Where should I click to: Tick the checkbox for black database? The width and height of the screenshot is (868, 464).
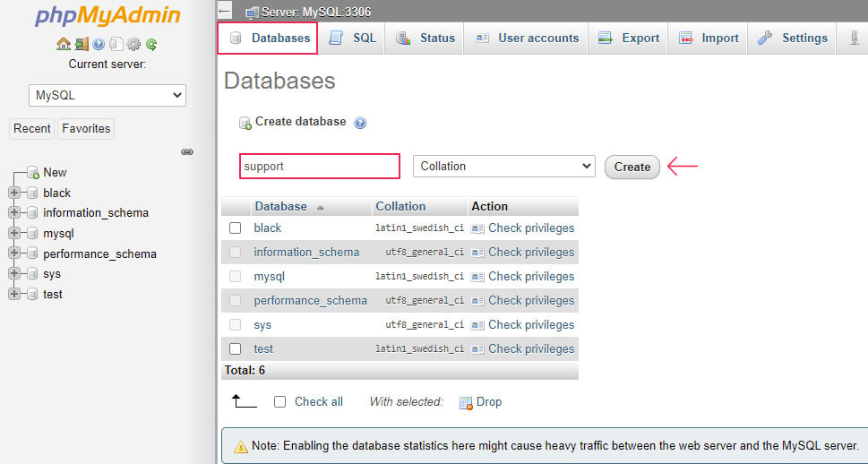(x=236, y=228)
